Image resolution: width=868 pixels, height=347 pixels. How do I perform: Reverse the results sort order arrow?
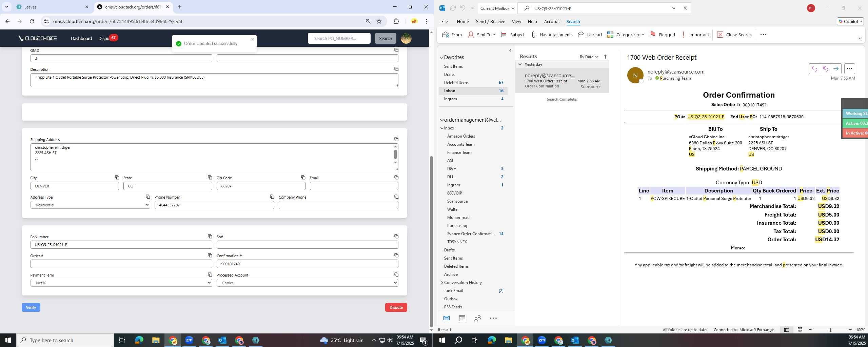(605, 57)
